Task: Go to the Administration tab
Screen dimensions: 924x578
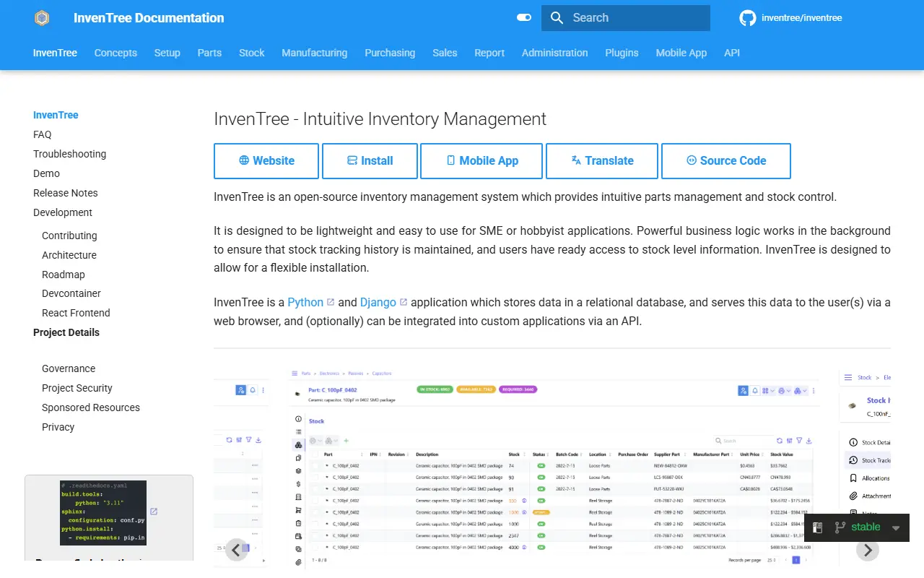Action: (555, 53)
